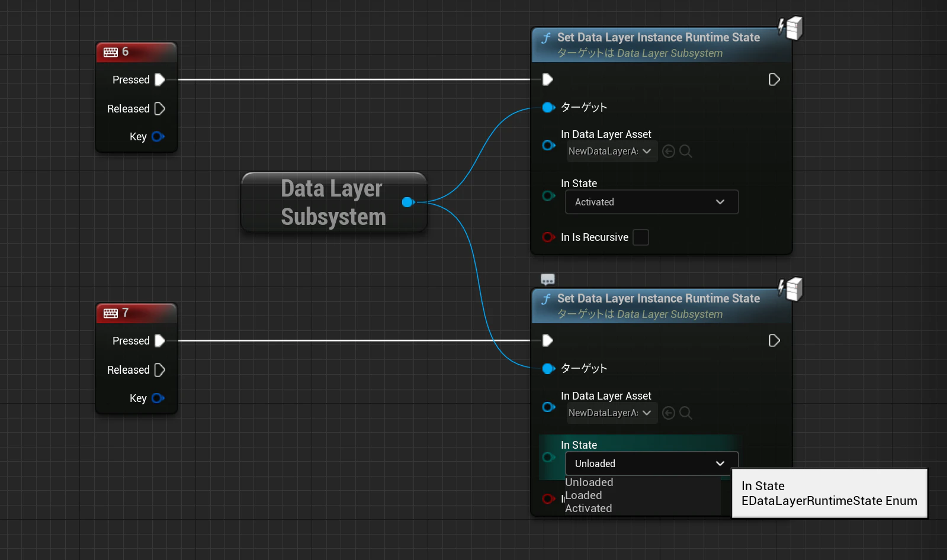The height and width of the screenshot is (560, 947).
Task: Click the Pressed execution pin on key 6 node
Action: point(160,79)
